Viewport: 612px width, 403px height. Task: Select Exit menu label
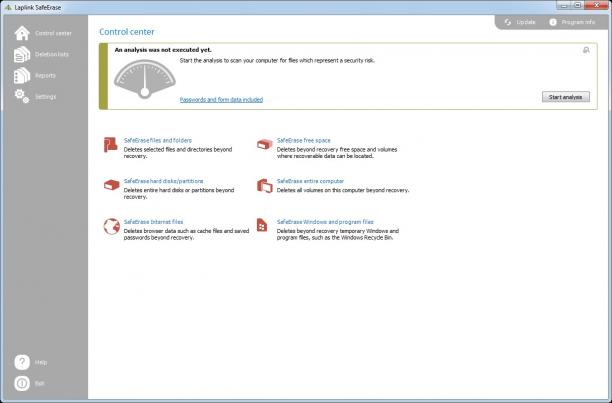pos(40,383)
